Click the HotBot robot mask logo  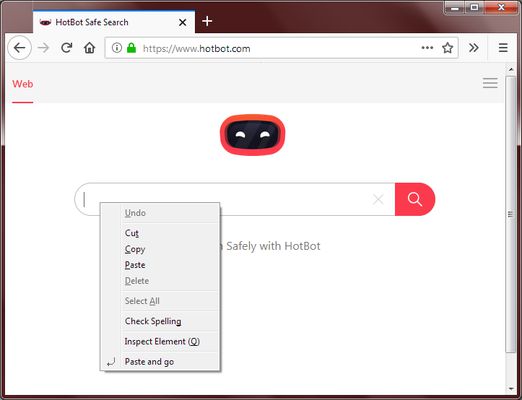point(253,135)
